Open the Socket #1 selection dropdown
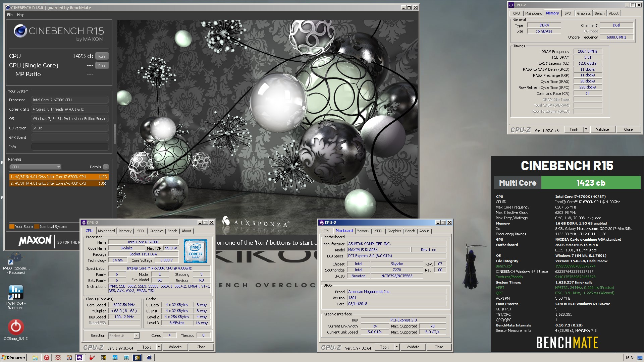 click(124, 336)
